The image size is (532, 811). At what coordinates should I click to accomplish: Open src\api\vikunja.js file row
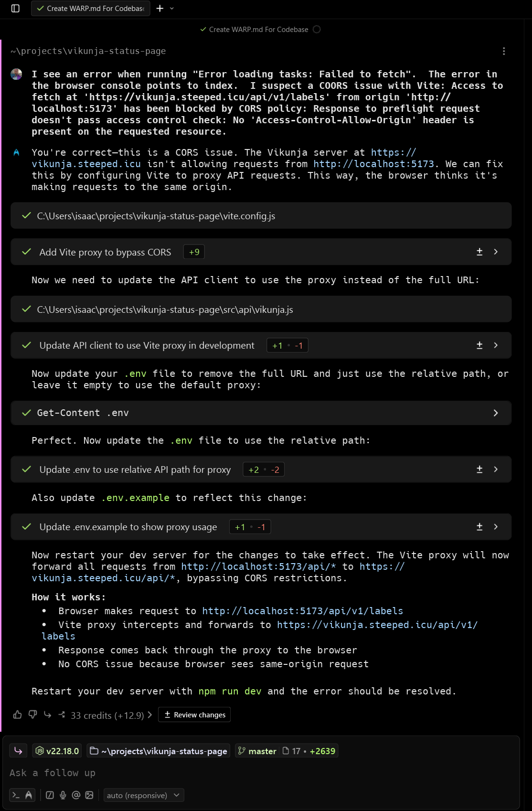pos(261,309)
